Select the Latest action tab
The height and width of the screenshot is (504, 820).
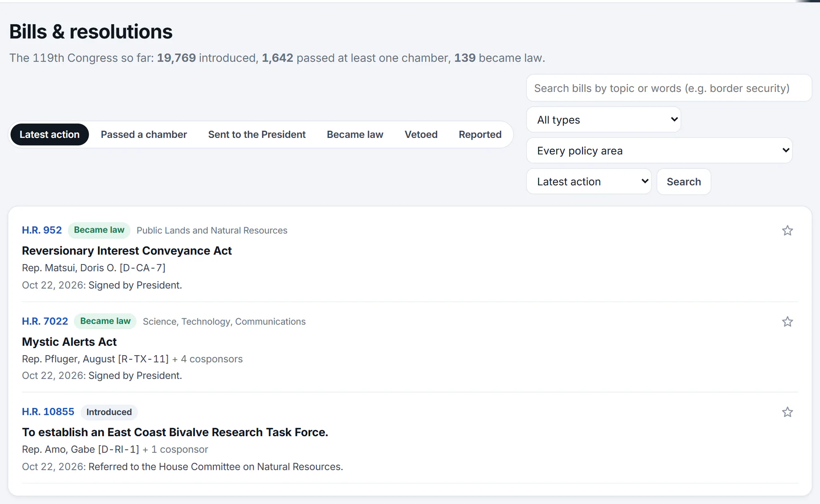tap(50, 134)
